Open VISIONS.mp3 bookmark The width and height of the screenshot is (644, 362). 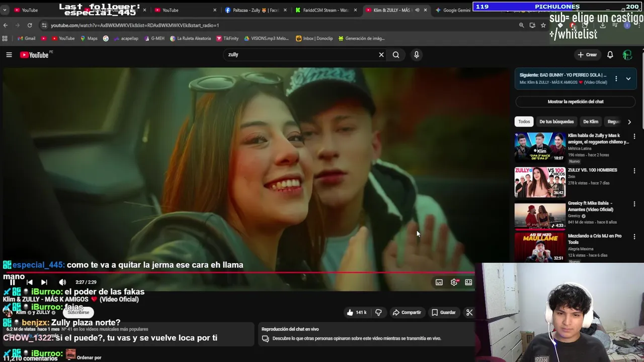pos(267,38)
